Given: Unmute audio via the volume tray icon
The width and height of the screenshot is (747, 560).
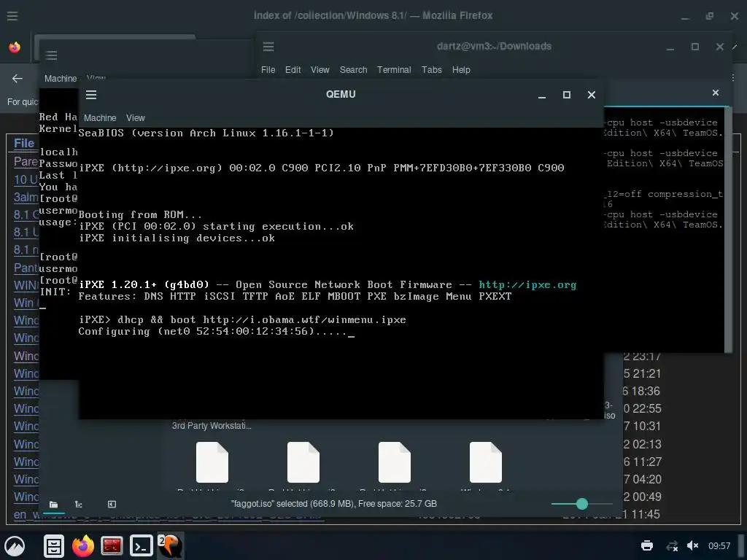Looking at the screenshot, I should coord(693,545).
